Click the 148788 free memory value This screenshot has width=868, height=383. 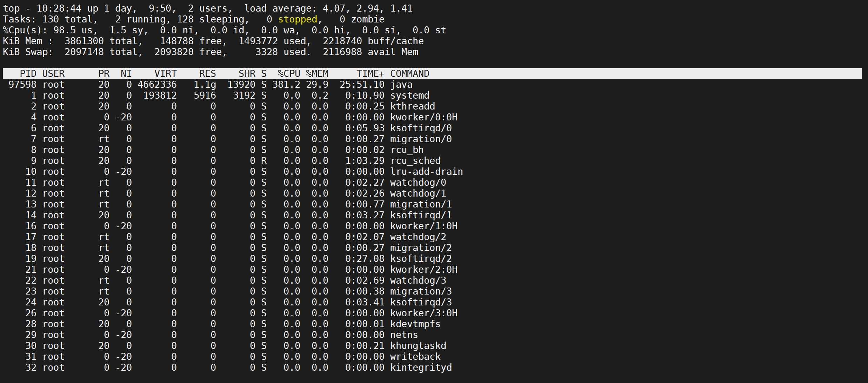[177, 41]
